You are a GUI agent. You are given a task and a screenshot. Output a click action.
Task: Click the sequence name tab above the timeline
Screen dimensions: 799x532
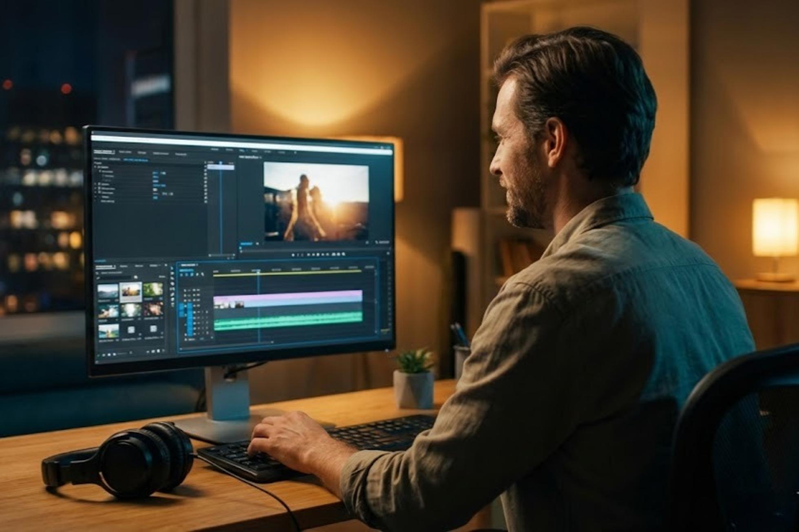(188, 265)
